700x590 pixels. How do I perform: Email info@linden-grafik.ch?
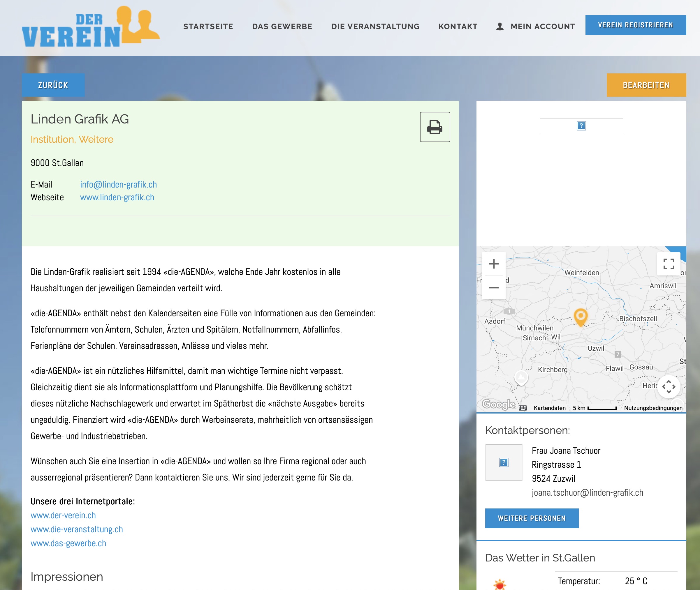coord(119,184)
